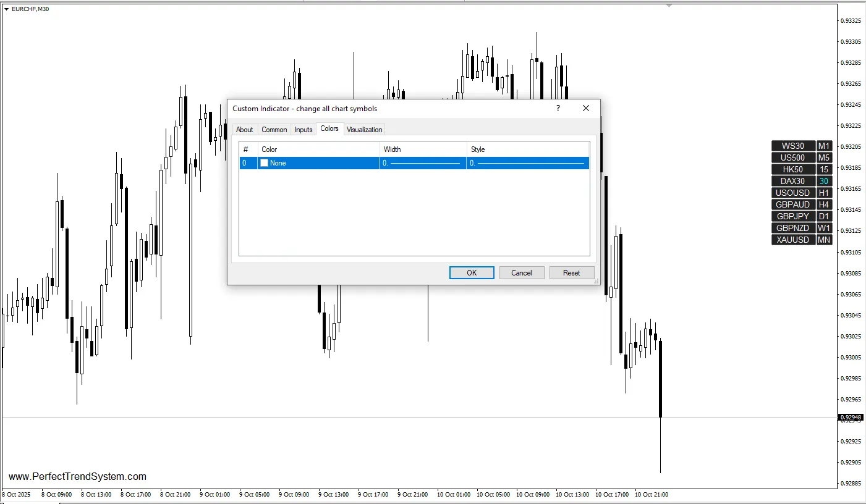This screenshot has height=504, width=866.
Task: Switch chart to the DAX30 symbol
Action: click(x=792, y=181)
